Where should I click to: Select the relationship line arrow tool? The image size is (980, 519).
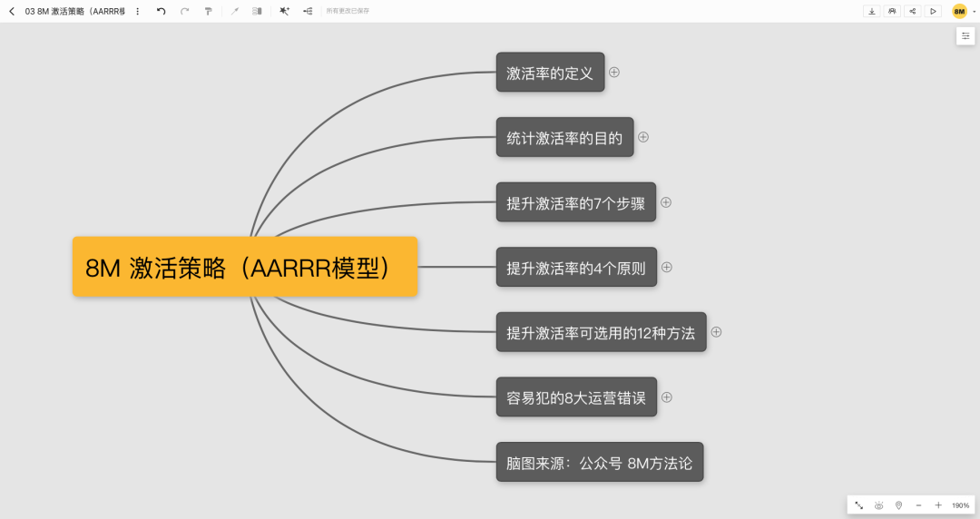click(234, 11)
